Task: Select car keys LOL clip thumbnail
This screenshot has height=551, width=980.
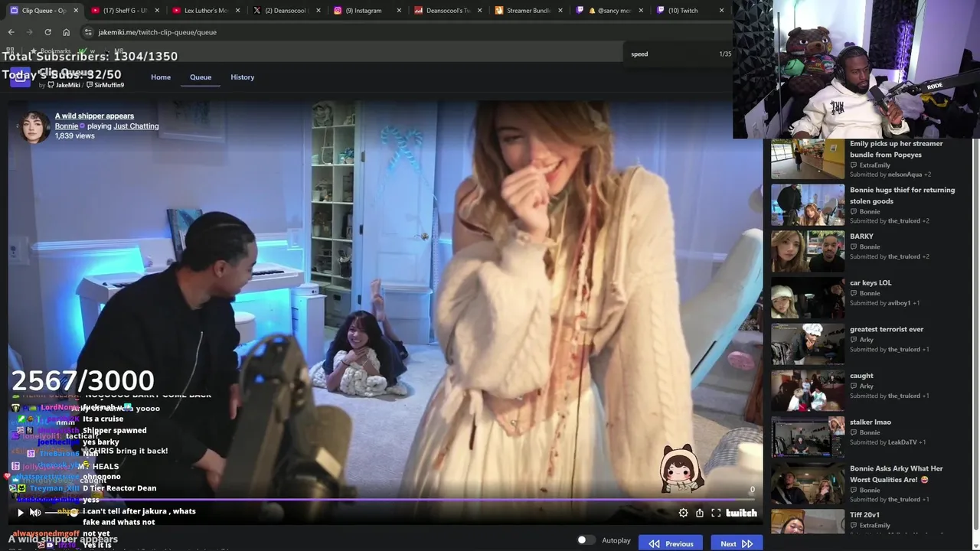Action: point(808,298)
